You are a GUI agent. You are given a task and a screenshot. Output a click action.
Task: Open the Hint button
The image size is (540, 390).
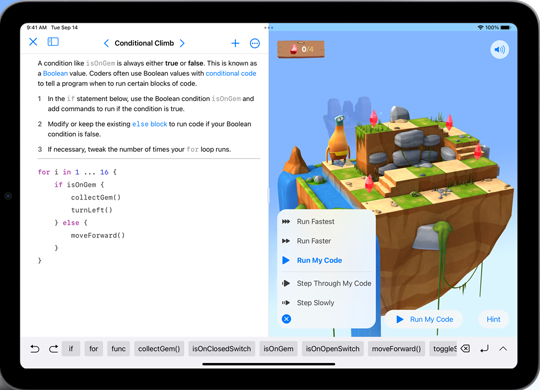click(493, 319)
